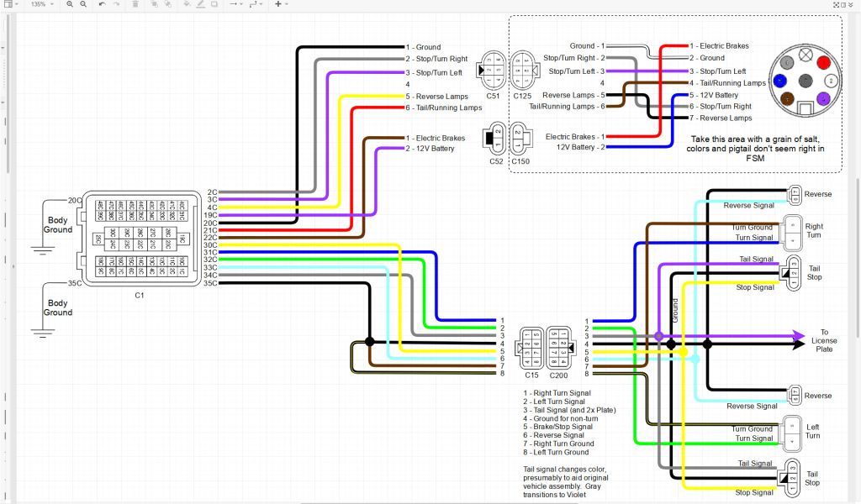Click the right vertical scrollbar
Screen dimensions: 861x504
857,252
